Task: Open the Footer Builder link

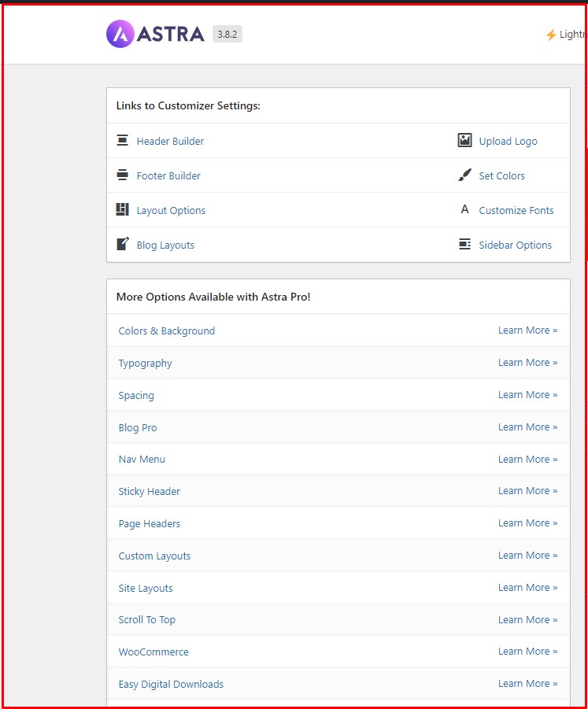Action: pos(168,176)
